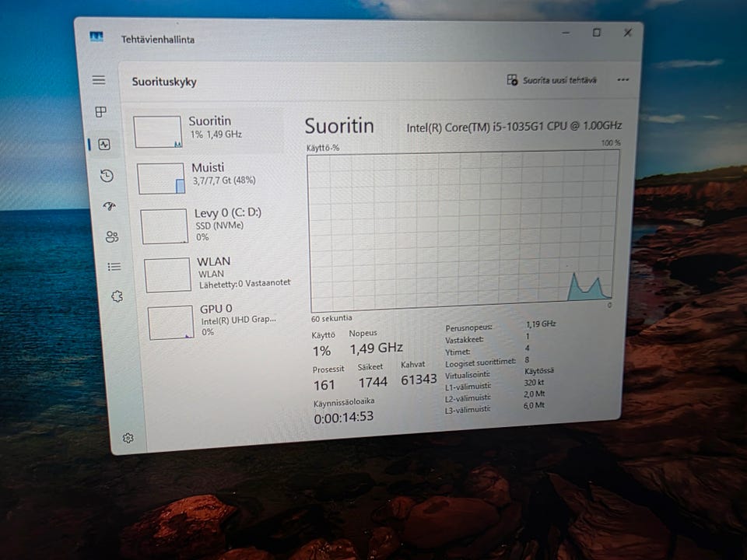Click the Suorituskyky page heading

click(164, 82)
